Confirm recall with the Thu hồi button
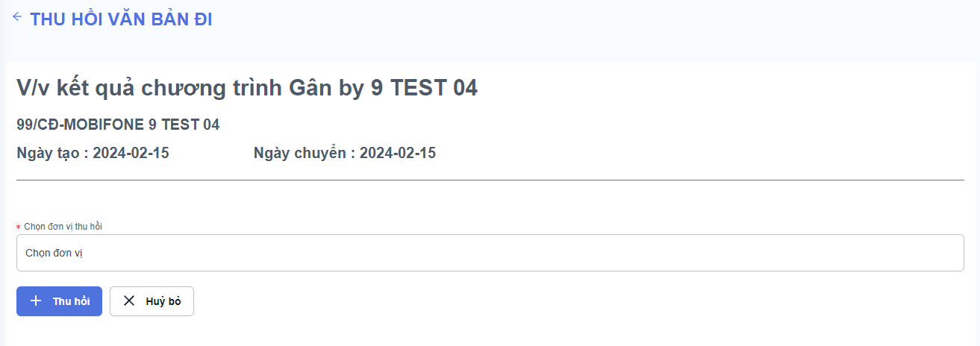980x346 pixels. (59, 301)
